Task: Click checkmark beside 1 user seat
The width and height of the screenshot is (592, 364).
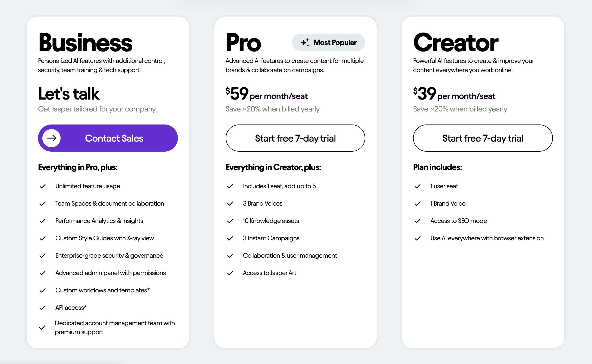Action: [x=418, y=186]
